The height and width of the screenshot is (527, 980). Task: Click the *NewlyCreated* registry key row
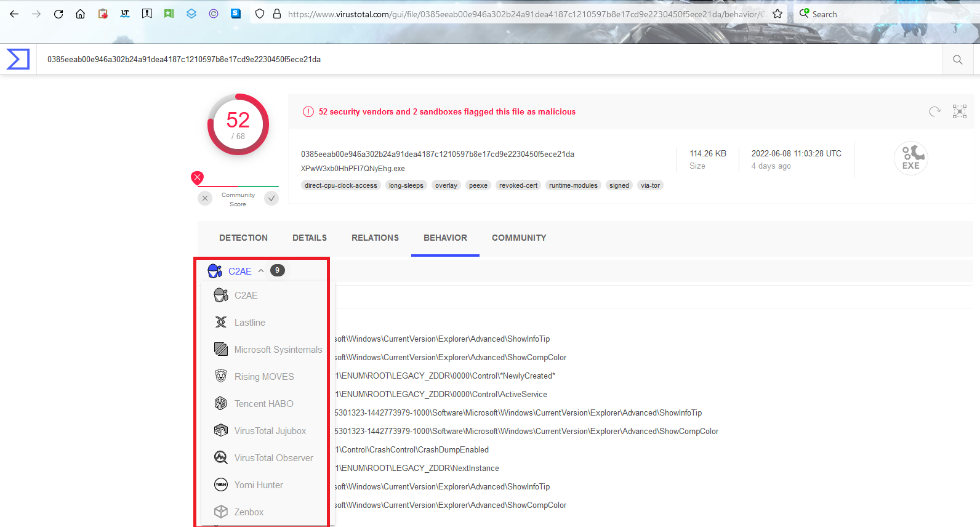[445, 376]
